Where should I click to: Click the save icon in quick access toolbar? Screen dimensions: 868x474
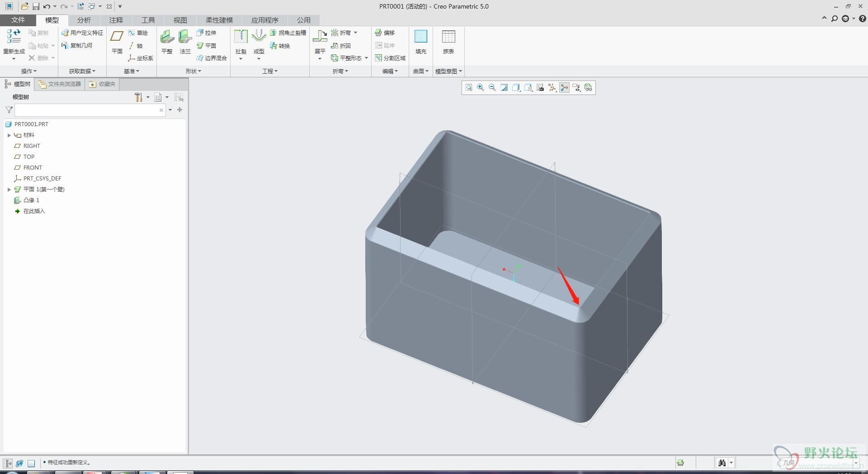(x=36, y=6)
